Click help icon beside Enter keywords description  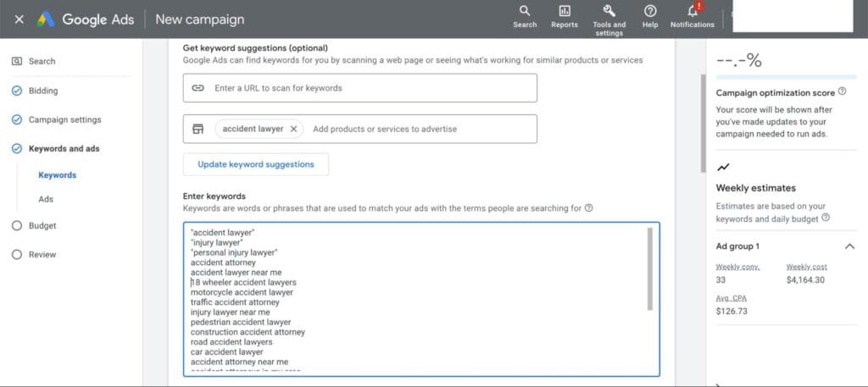pos(589,208)
